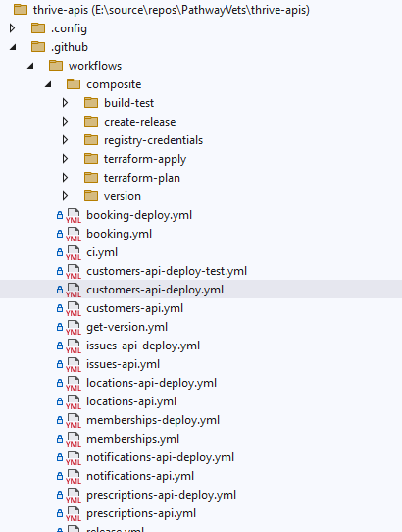
Task: Click the workflows folder icon
Action: pyautogui.click(x=56, y=66)
